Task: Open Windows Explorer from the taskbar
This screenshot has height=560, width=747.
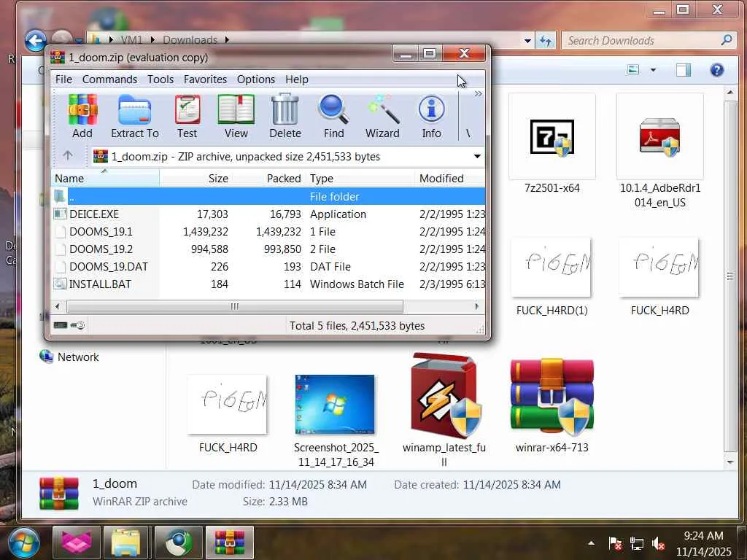Action: pos(126,542)
